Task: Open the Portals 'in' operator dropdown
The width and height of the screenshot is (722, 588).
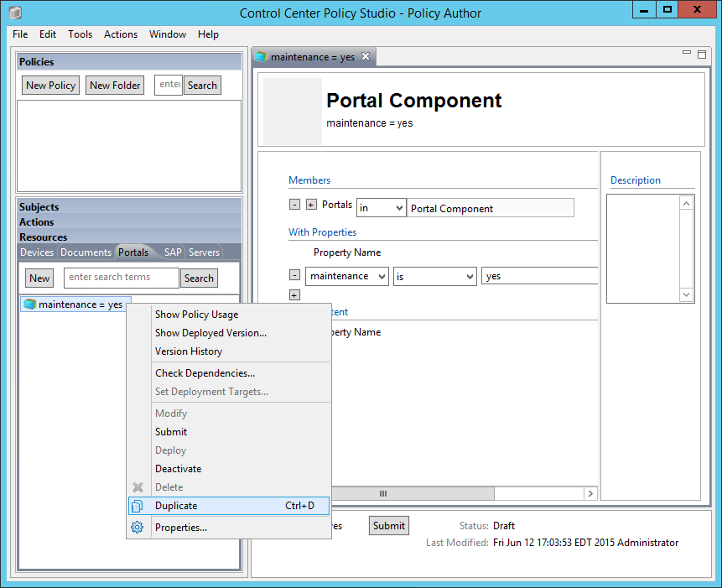Action: pyautogui.click(x=382, y=208)
